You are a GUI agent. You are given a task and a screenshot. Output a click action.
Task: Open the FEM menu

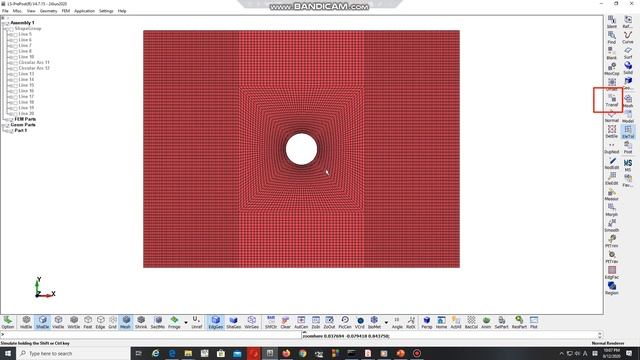(66, 11)
